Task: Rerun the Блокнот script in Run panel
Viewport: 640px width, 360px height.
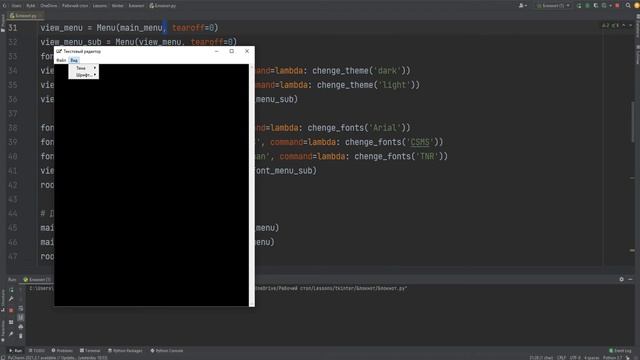Action: tap(11, 289)
